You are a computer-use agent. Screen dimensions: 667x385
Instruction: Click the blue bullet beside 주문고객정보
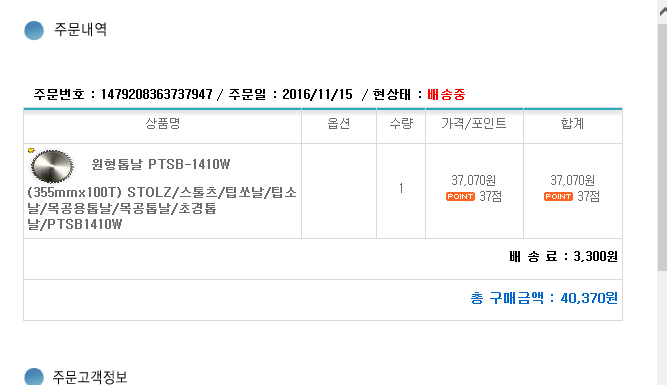34,376
